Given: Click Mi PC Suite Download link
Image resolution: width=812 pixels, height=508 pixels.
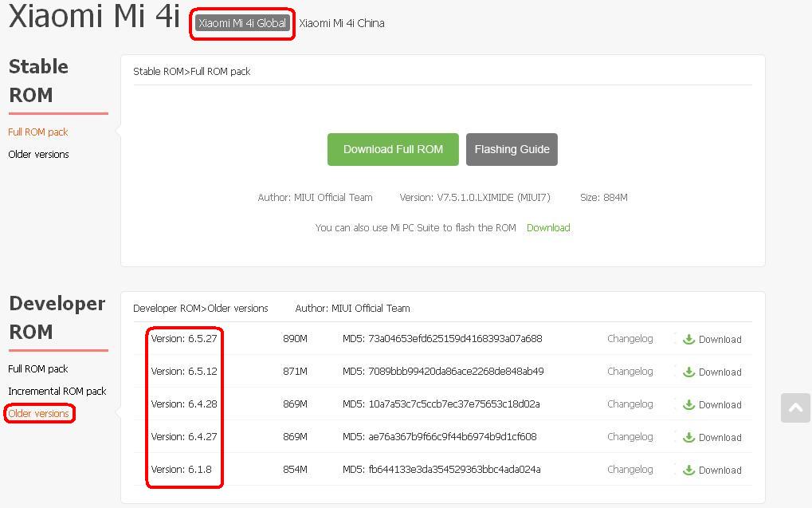Looking at the screenshot, I should tap(548, 227).
